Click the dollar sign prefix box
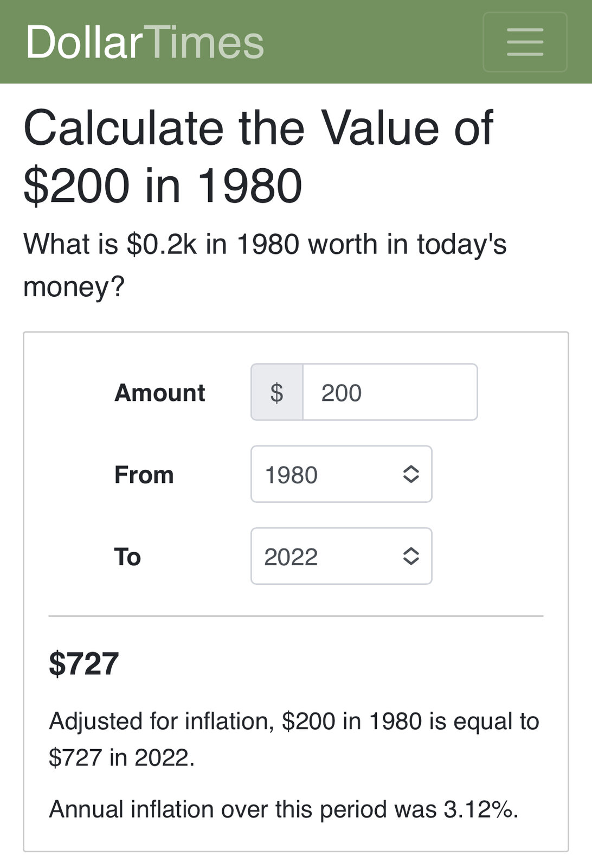Image resolution: width=592 pixels, height=868 pixels. click(277, 392)
